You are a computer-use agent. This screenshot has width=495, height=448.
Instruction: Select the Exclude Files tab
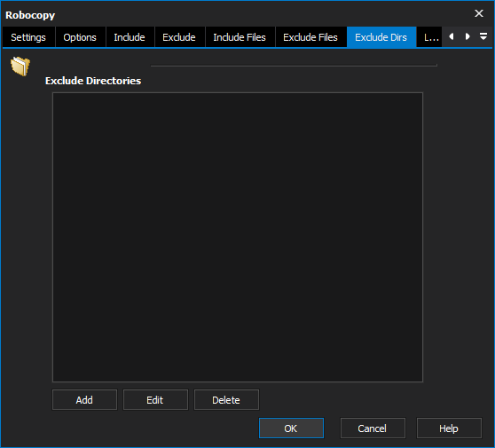[310, 37]
